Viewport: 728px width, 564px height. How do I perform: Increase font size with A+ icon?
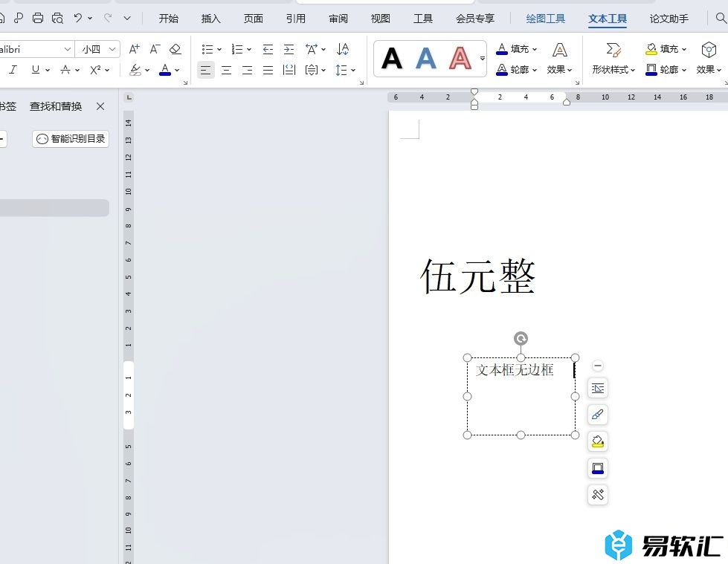coord(134,49)
